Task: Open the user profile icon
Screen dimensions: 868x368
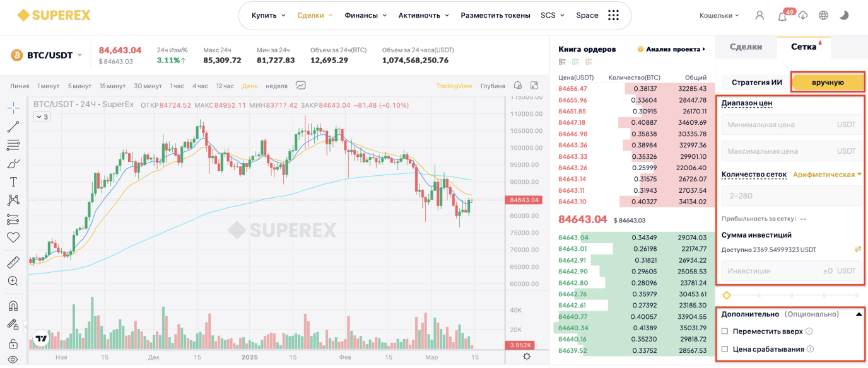Action: (x=759, y=15)
